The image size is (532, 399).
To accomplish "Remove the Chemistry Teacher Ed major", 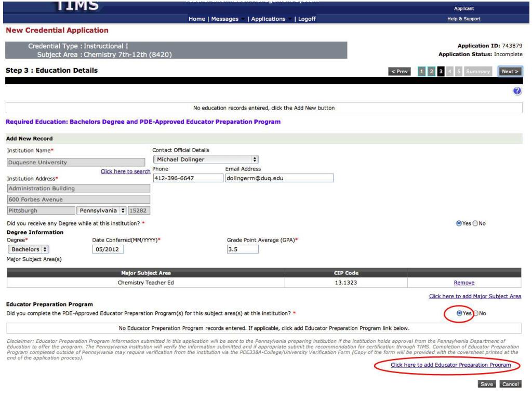I will point(464,283).
